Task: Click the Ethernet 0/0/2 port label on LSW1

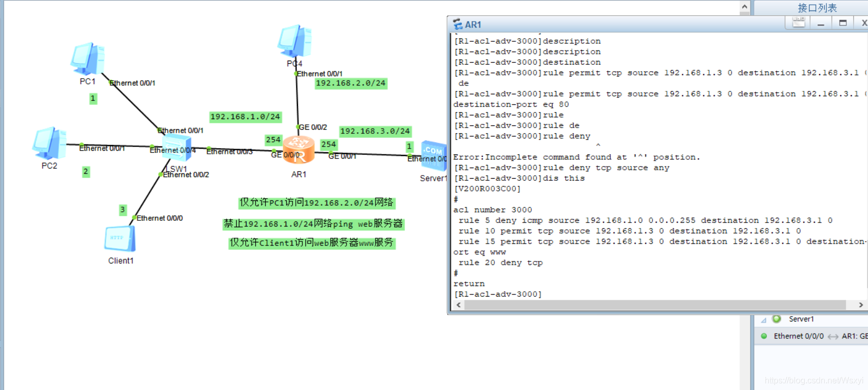Action: coord(186,174)
